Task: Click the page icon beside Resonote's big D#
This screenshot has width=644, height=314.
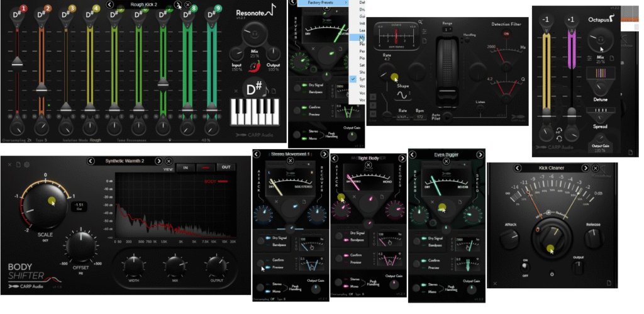Action: pyautogui.click(x=274, y=91)
